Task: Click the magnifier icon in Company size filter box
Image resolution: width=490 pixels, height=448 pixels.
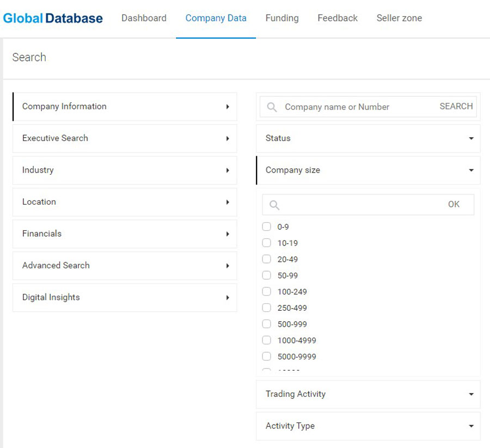Action: point(274,205)
